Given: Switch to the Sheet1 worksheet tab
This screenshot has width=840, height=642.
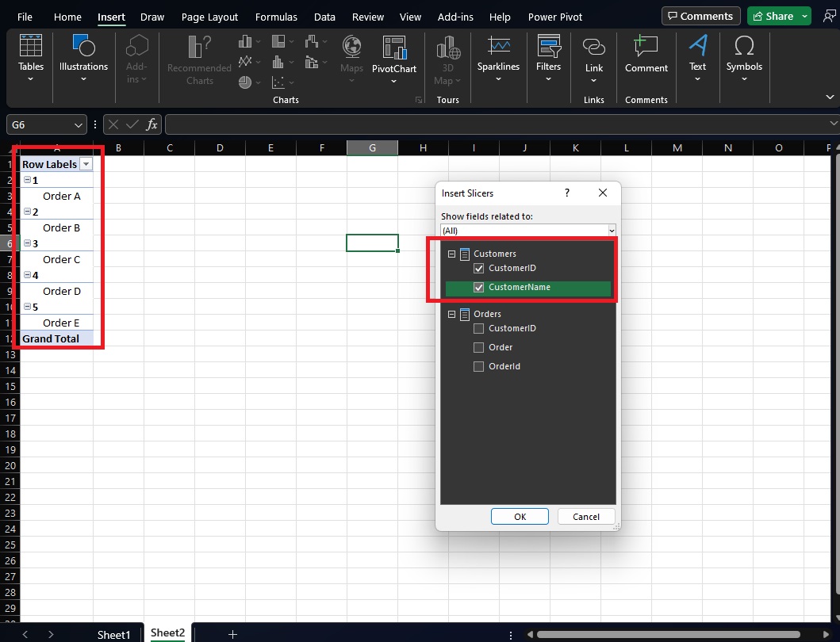Looking at the screenshot, I should [x=113, y=634].
